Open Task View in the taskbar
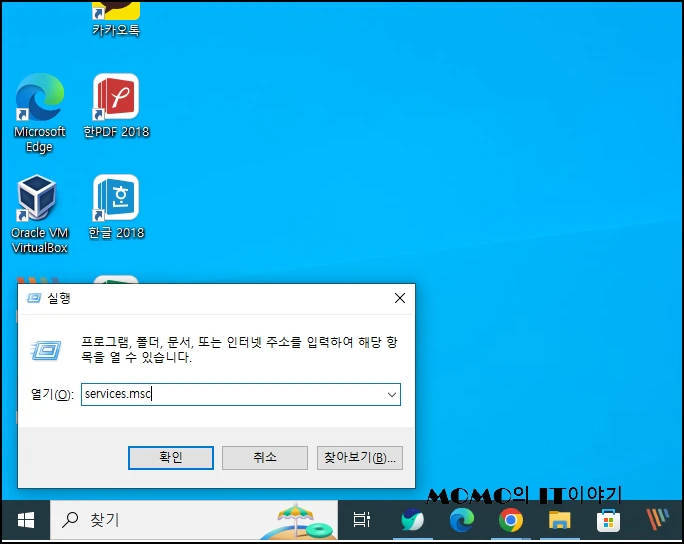The height and width of the screenshot is (544, 684). click(x=361, y=520)
